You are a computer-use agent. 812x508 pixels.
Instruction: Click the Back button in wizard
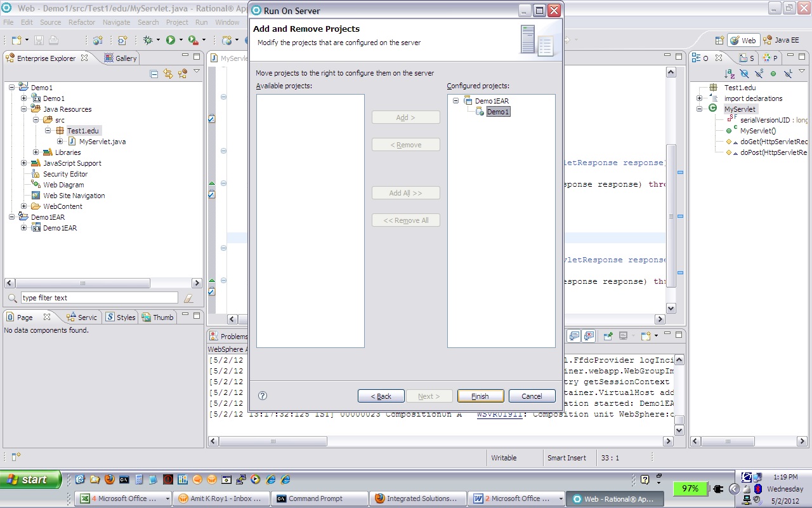pos(381,396)
